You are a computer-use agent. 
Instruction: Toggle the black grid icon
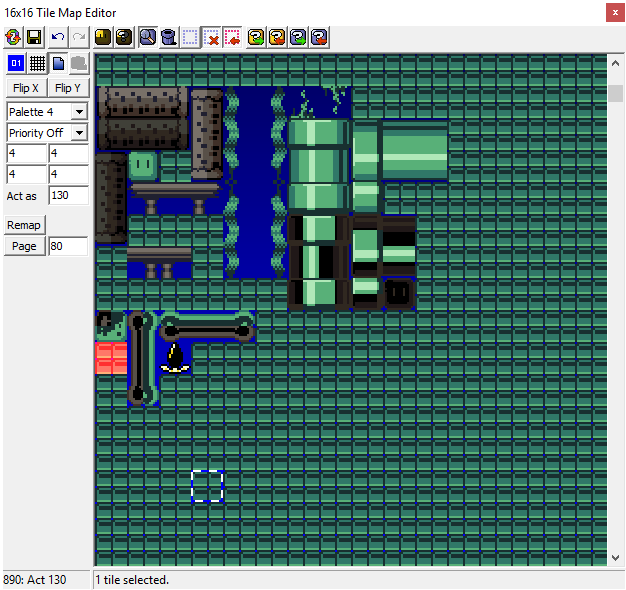37,63
